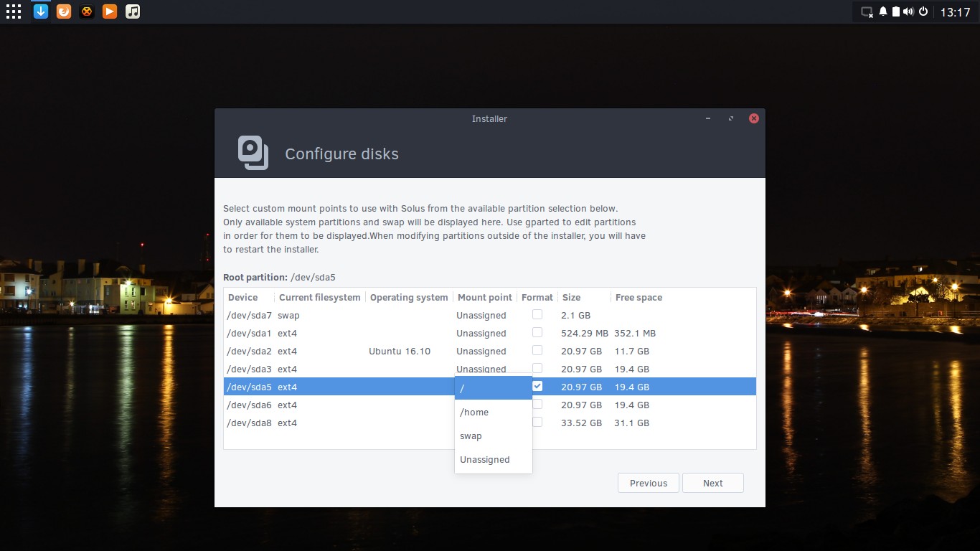The width and height of the screenshot is (980, 551).
Task: Open the notifications bell in the tray
Action: [882, 11]
